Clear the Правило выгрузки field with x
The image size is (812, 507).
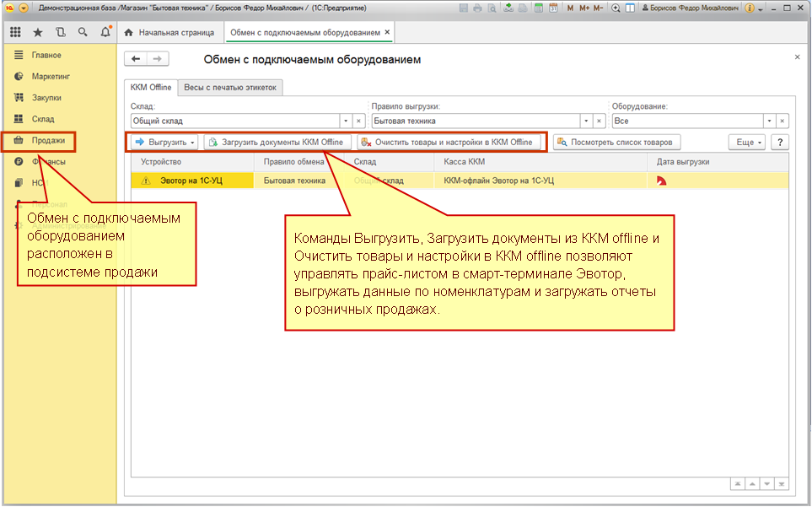(x=600, y=121)
